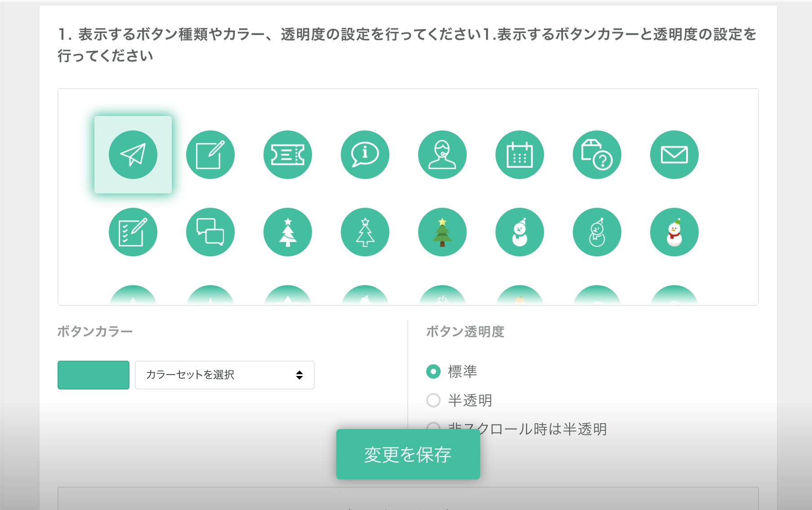Select the 標準 transparency radio button

[x=433, y=371]
